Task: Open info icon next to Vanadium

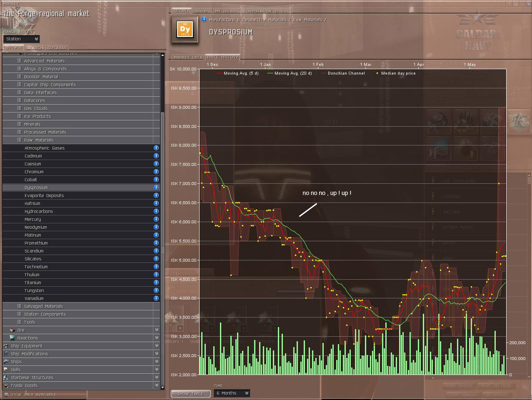Action: (156, 298)
